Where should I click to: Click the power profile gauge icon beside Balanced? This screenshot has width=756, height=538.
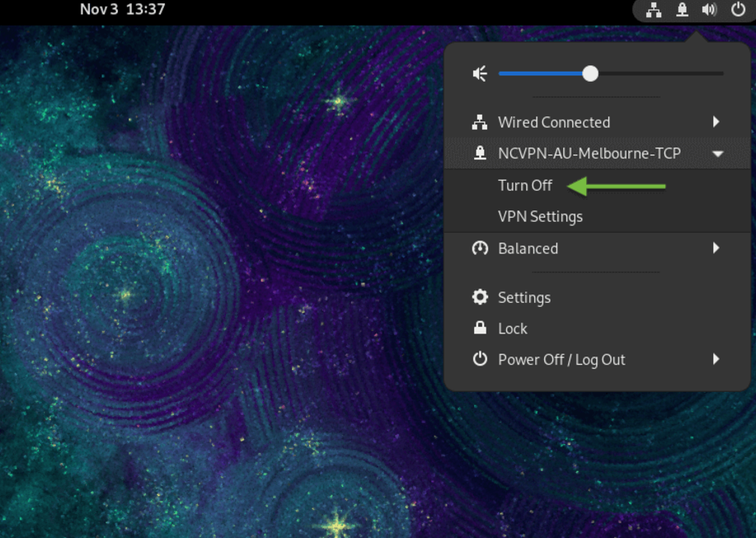480,248
